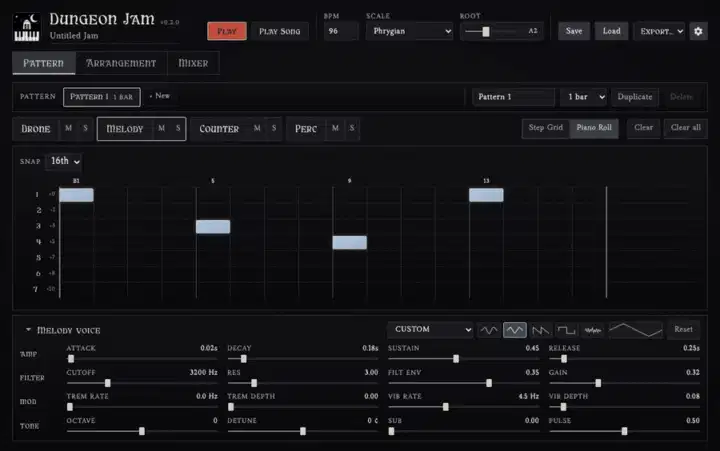Open the voice preset dropdown 'Custom'
Screen dimensions: 720x451
coord(430,330)
